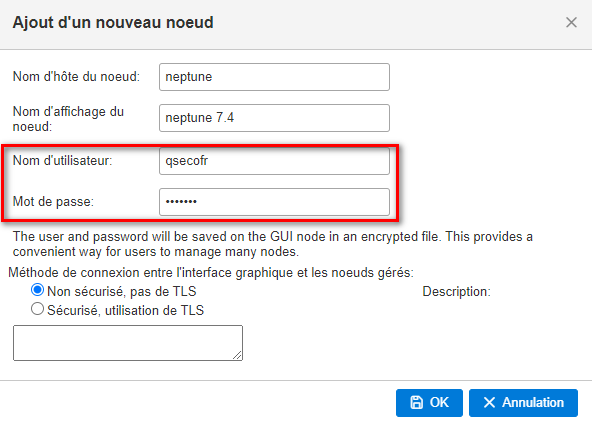Focus the node hostname field containing neptune
592x421 pixels.
tap(274, 77)
